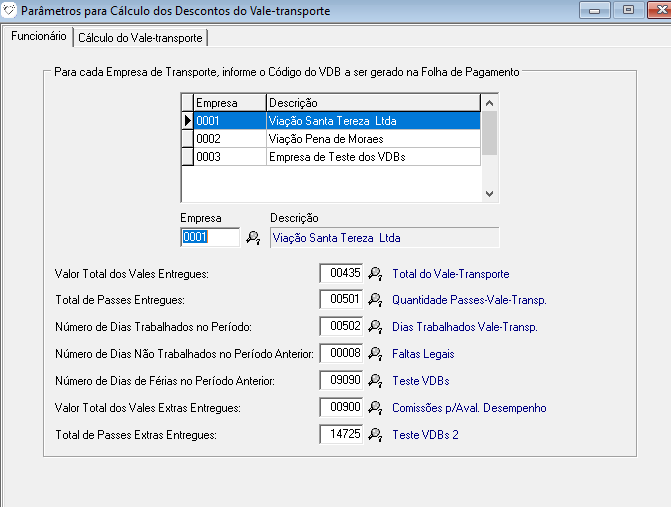
Task: Focus the 14725 Passes Extras field
Action: [x=341, y=435]
